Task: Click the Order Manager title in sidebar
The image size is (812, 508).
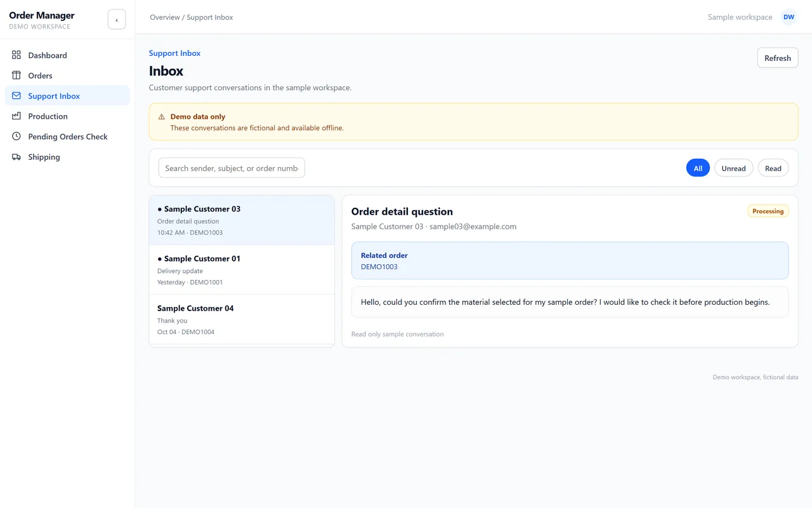Action: pos(42,15)
